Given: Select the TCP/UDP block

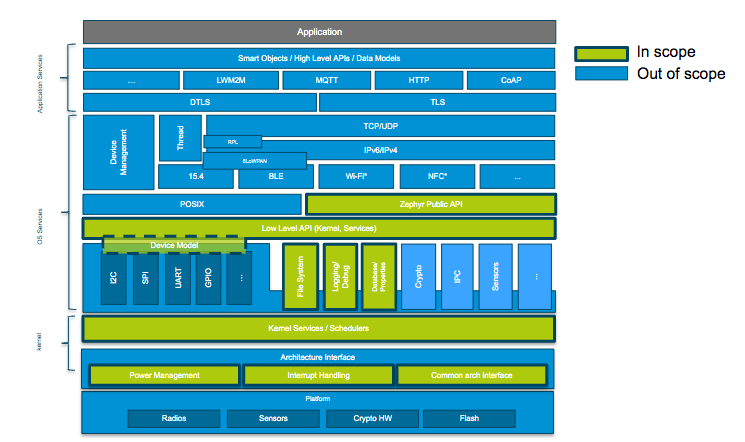Looking at the screenshot, I should coord(381,126).
